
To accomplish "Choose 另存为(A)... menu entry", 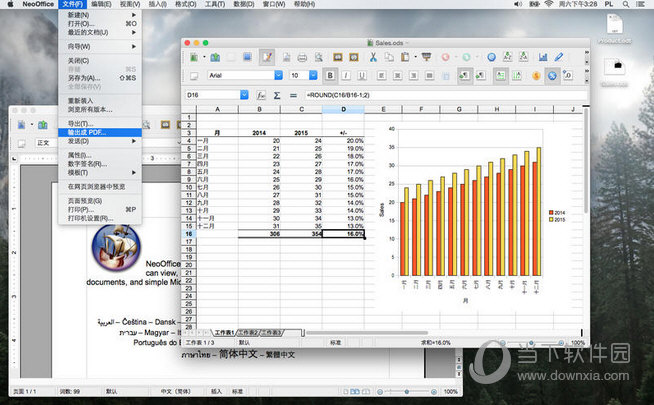I will (x=100, y=78).
